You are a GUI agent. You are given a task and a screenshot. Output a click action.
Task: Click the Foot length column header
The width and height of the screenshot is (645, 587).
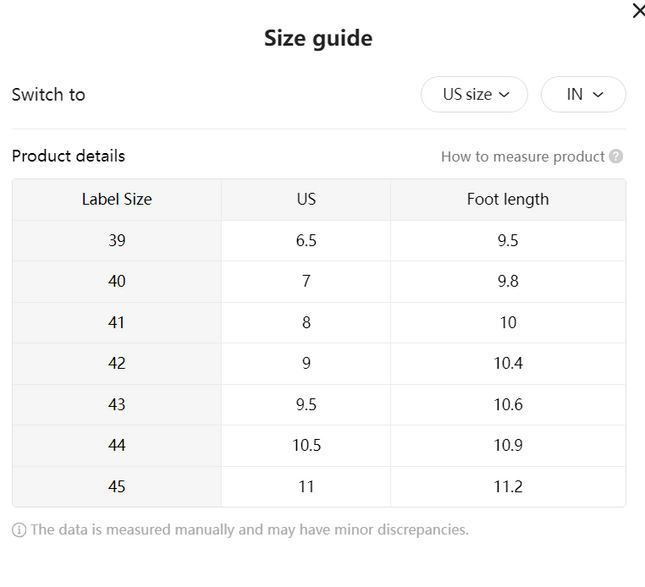[x=508, y=200]
